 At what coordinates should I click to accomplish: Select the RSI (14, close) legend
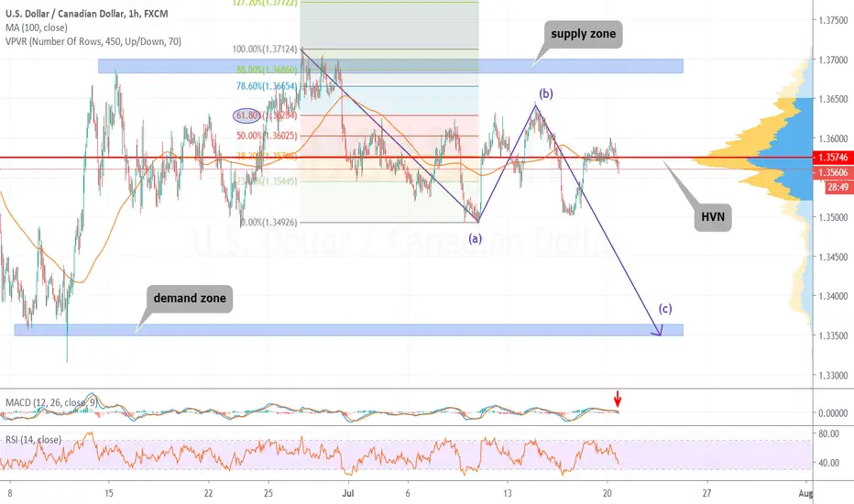click(33, 440)
